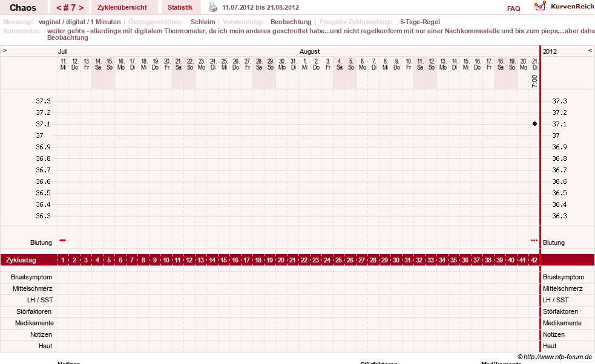Image resolution: width=595 pixels, height=364 pixels.
Task: Click the left 37.3 temperature axis label
Action: [x=43, y=101]
